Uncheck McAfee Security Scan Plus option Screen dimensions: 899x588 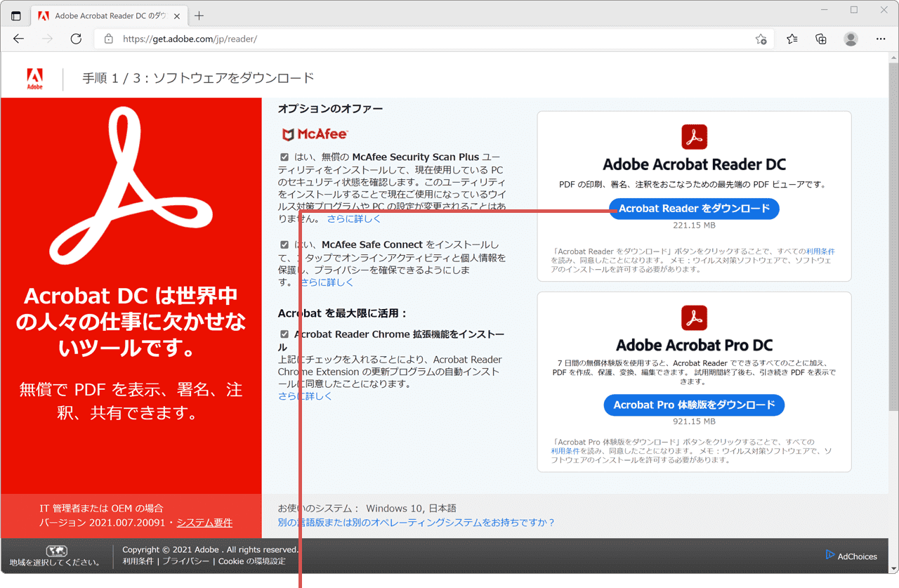point(284,157)
